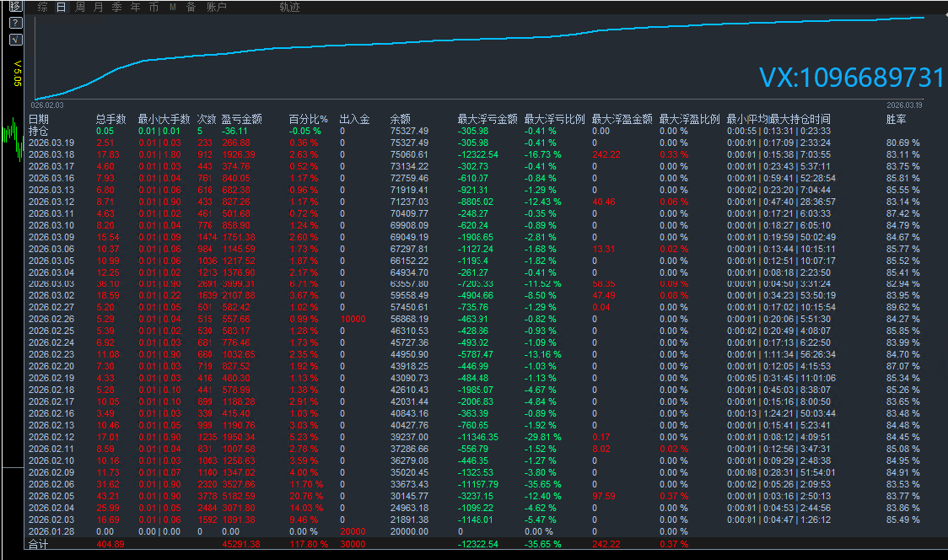Select the M tab in top bar

tap(172, 8)
